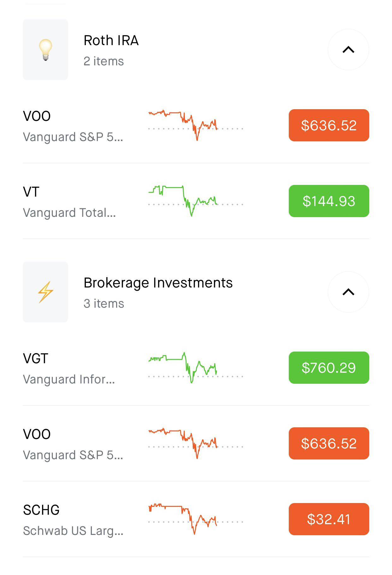The width and height of the screenshot is (392, 575).
Task: View the VGT green sparkline chart
Action: pyautogui.click(x=196, y=368)
